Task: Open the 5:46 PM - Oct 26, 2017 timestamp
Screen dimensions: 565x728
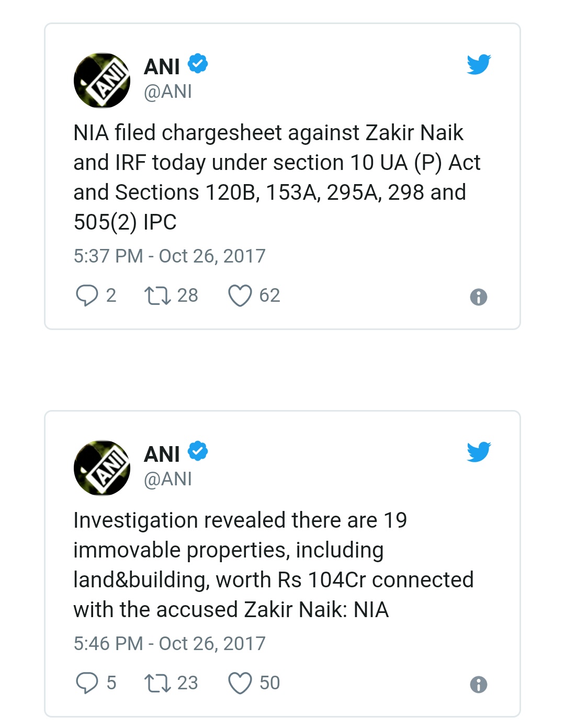Action: 169,644
